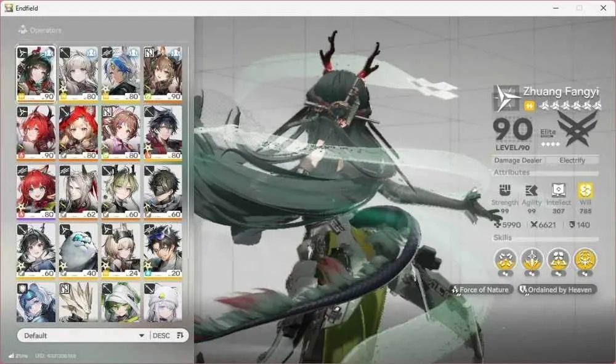Select the level 24 operator card
The width and height of the screenshot is (616, 364).
point(121,251)
